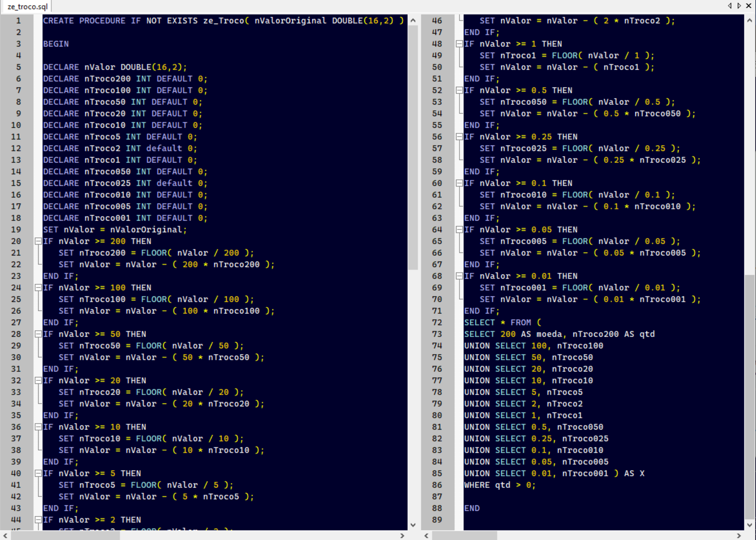Screen dimensions: 756x540
Task: Click 'UNION SELECT 0.25, nTroco025' line
Action: click(x=536, y=439)
